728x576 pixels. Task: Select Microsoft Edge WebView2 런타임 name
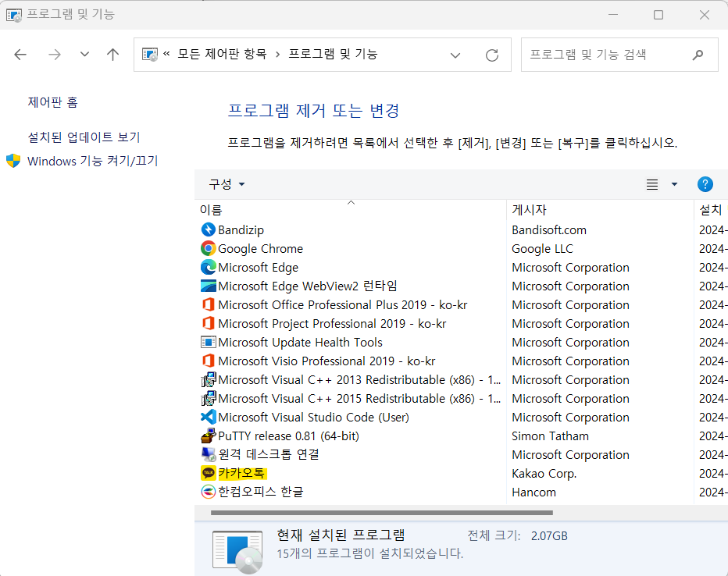[x=307, y=286]
